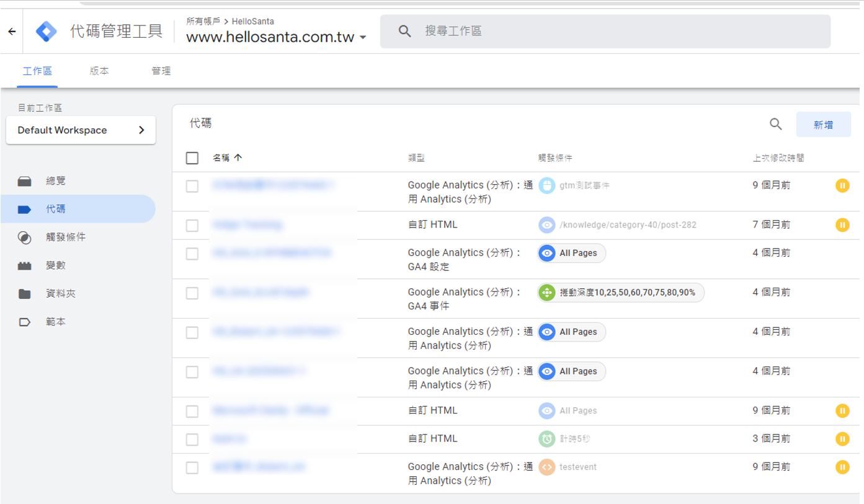
Task: Click the gtm測試事件 trigger icon
Action: [x=546, y=185]
